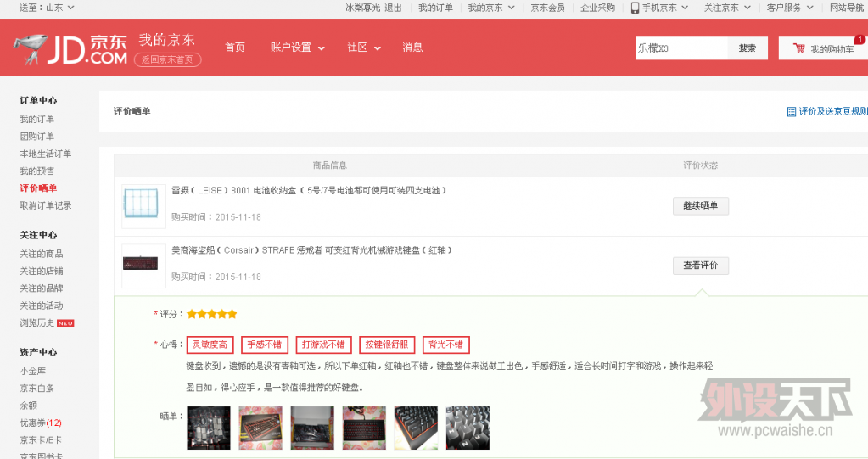Open the 美商海盗船 Corsair STRAFE product title

point(311,250)
